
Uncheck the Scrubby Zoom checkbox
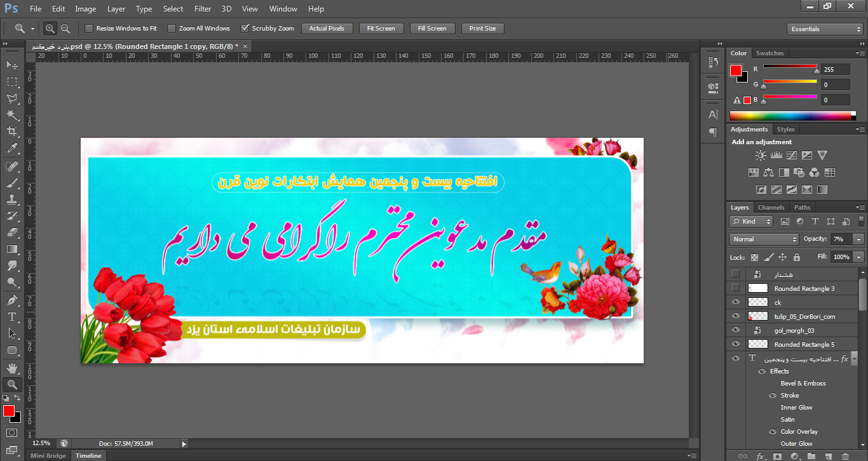click(x=245, y=29)
